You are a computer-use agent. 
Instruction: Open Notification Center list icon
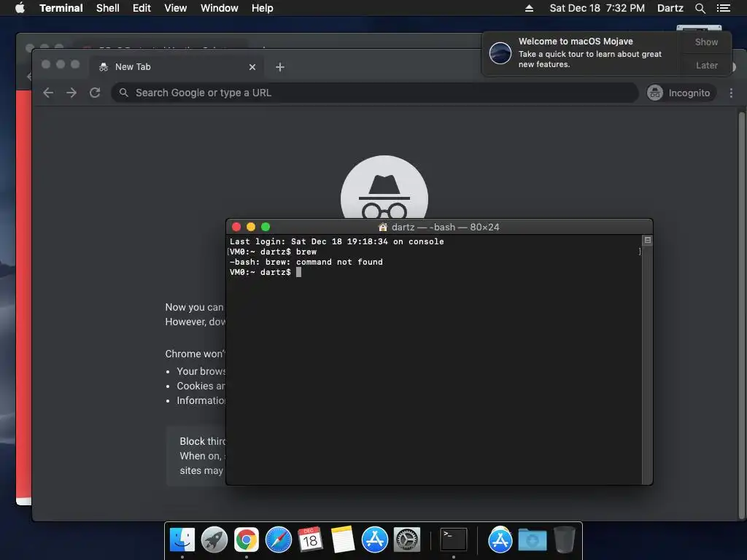point(724,8)
